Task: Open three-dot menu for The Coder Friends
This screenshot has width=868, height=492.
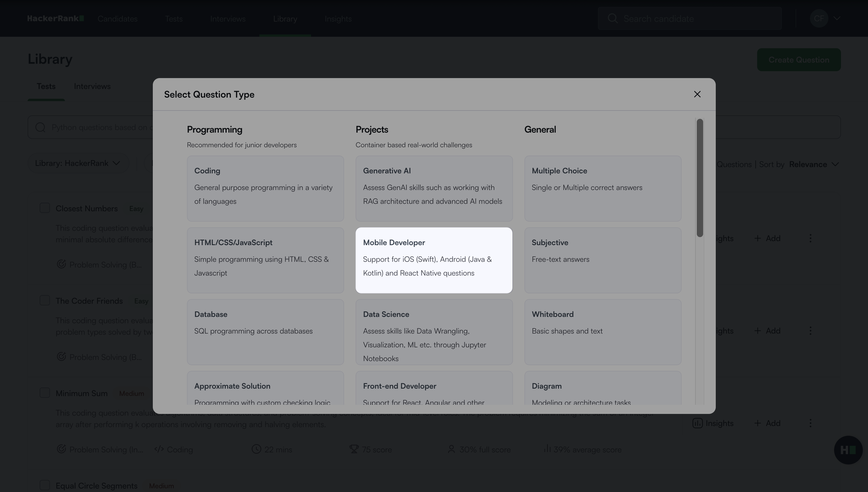Action: [810, 330]
